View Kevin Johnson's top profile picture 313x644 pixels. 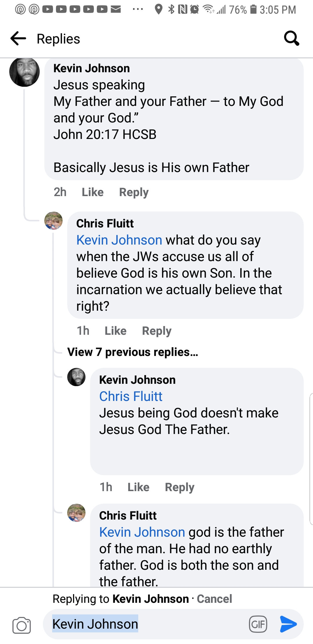(x=24, y=72)
